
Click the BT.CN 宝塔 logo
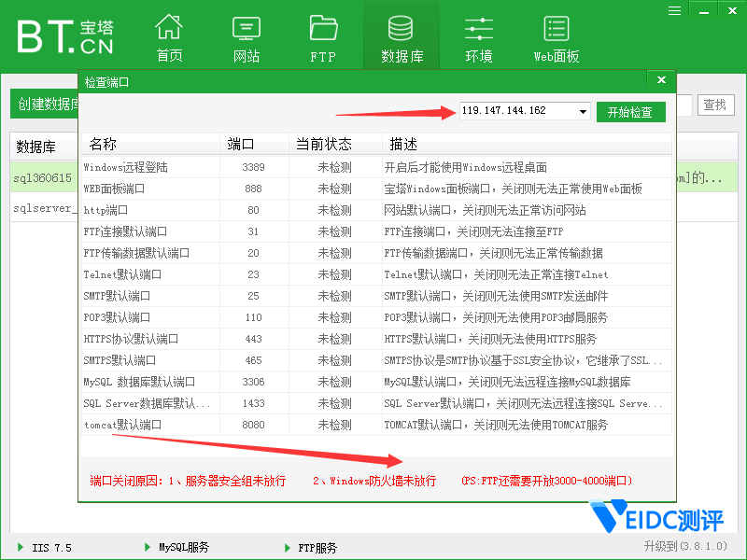(x=65, y=35)
